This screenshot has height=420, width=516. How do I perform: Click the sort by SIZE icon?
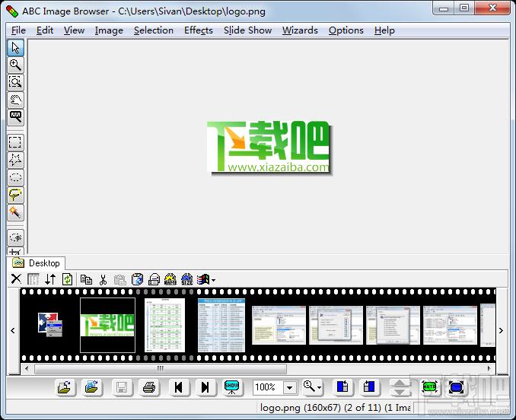187,279
